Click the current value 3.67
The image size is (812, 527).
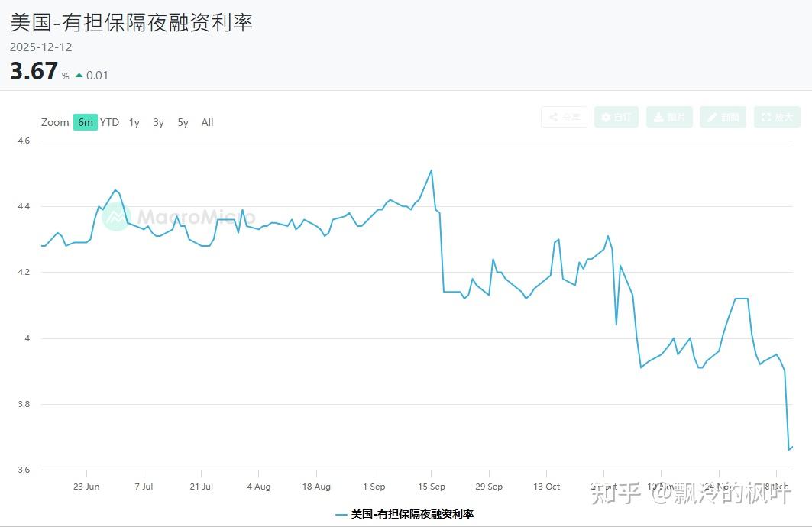[34, 71]
